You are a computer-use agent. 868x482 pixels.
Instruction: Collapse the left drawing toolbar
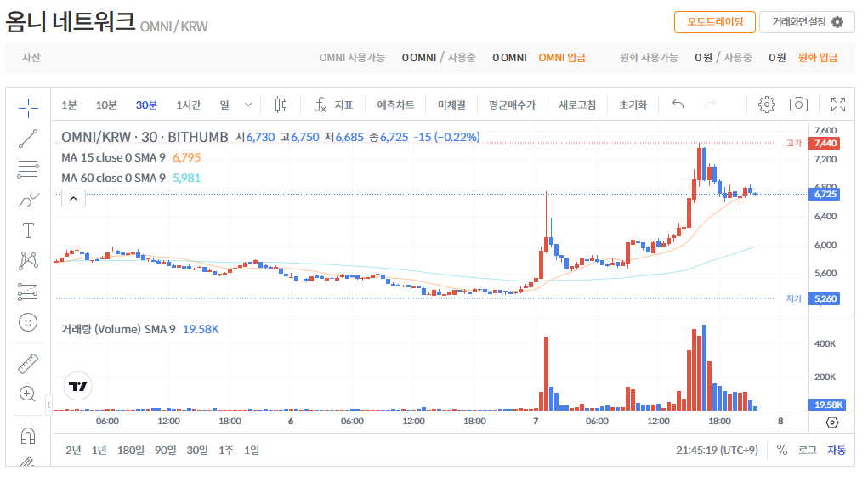(48, 405)
